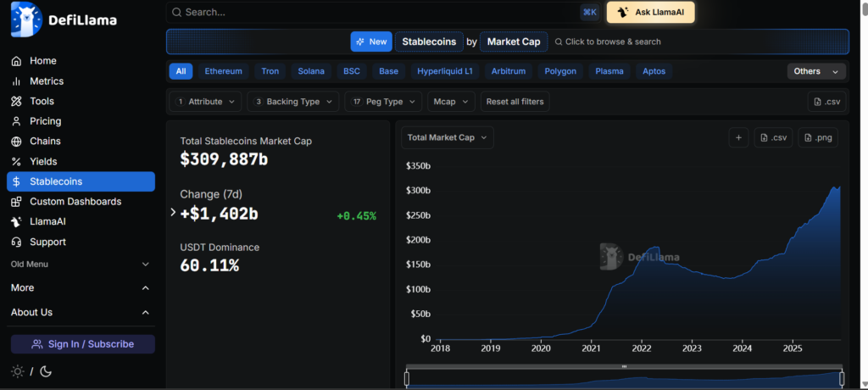Click the left handle of chart range slider

[407, 378]
